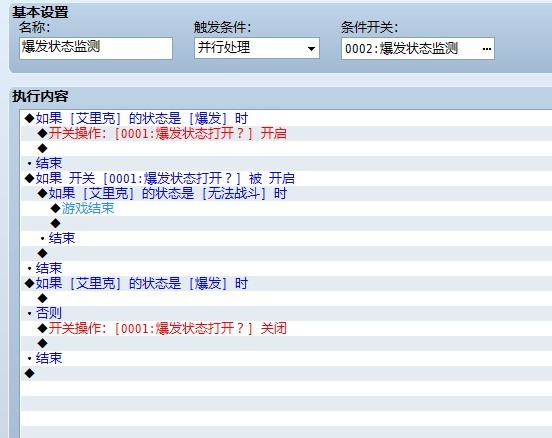Select line 如果 开关 [0001:爆发状态打开?] 被 开启
This screenshot has height=438, width=552.
pos(286,179)
